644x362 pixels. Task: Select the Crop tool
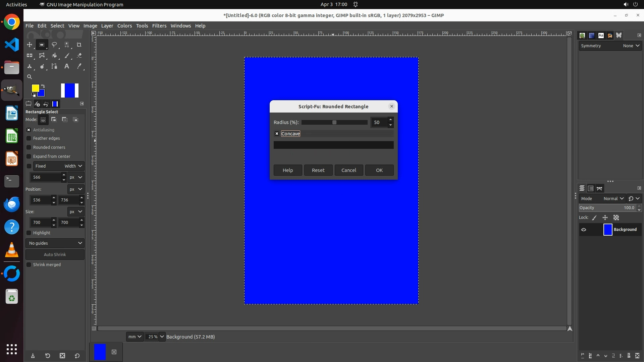[x=79, y=45]
